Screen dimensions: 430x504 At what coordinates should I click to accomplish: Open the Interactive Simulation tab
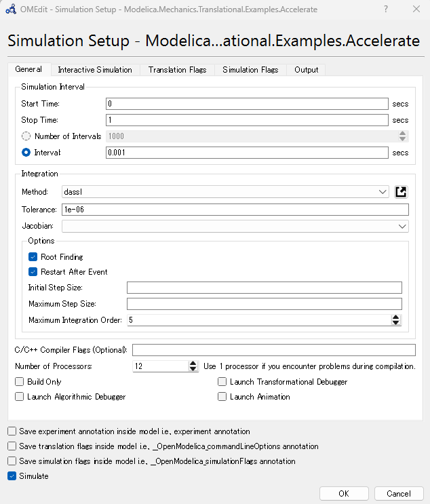tap(95, 70)
